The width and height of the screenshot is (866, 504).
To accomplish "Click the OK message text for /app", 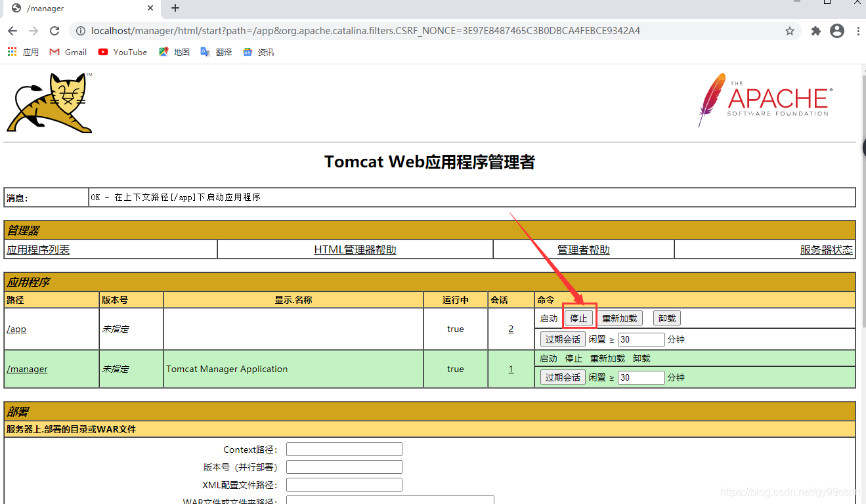I will click(x=176, y=197).
